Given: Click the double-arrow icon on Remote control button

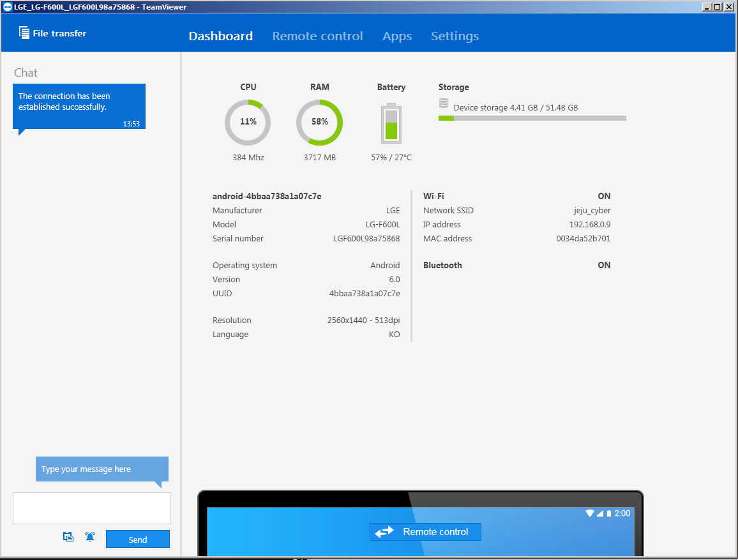Looking at the screenshot, I should tap(384, 532).
